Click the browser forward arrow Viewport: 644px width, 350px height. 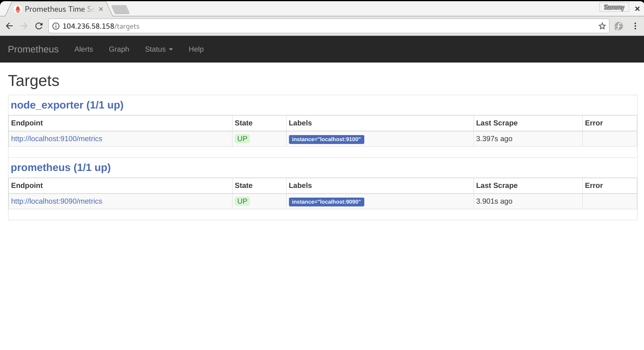click(x=24, y=26)
